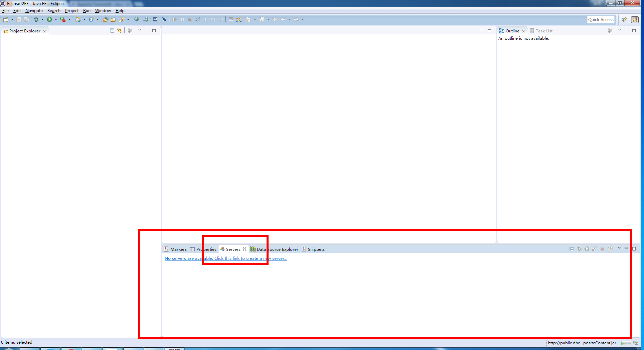The image size is (644, 350).
Task: Click the Forward navigation arrow
Action: tap(296, 19)
